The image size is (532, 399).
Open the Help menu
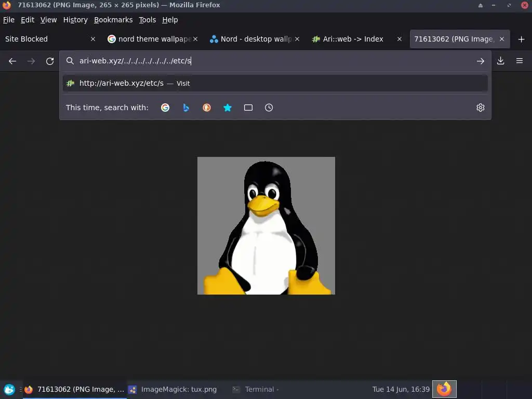[x=170, y=20]
